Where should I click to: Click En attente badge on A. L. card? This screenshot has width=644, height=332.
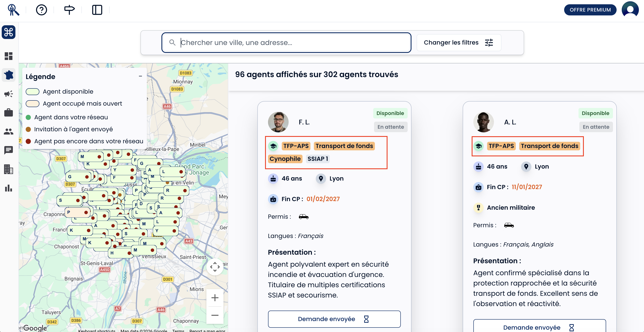(596, 127)
